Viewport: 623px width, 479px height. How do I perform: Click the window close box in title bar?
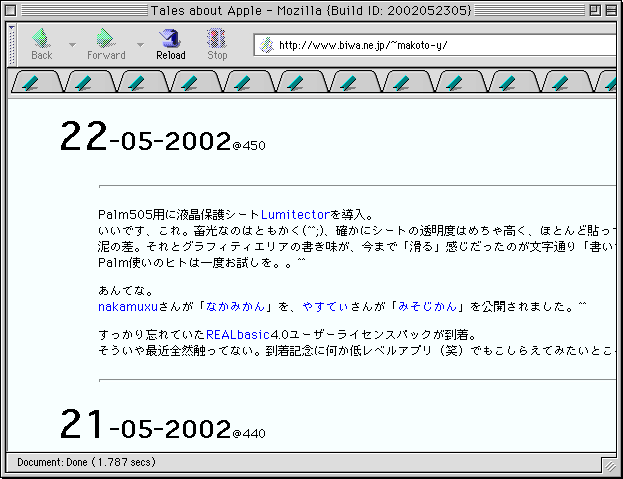[14, 10]
